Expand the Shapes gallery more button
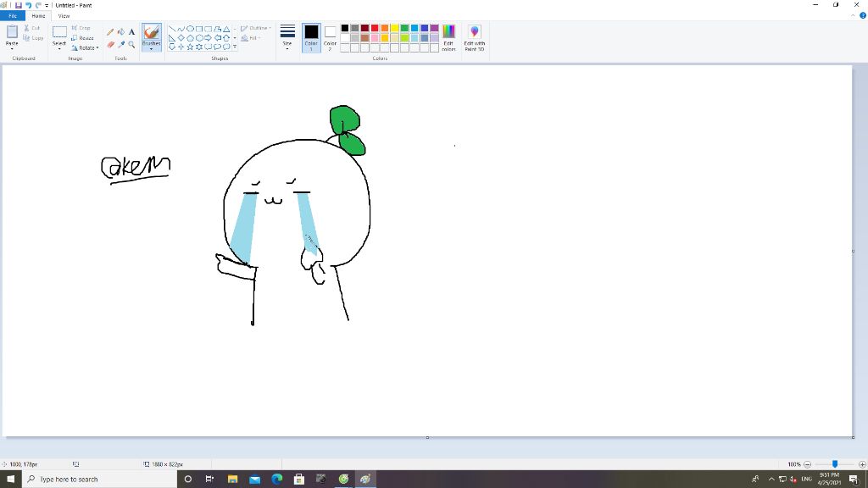This screenshot has width=868, height=488. tap(235, 47)
